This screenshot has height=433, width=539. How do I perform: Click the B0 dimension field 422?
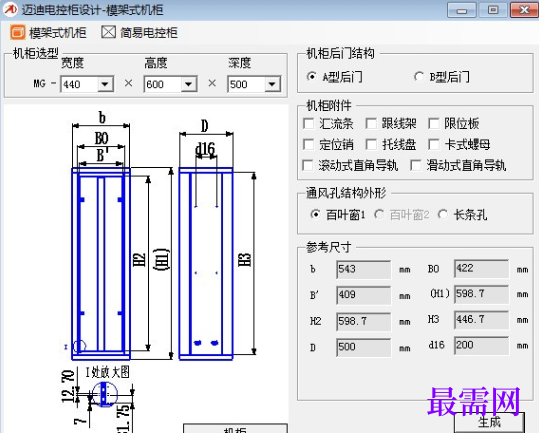click(481, 269)
